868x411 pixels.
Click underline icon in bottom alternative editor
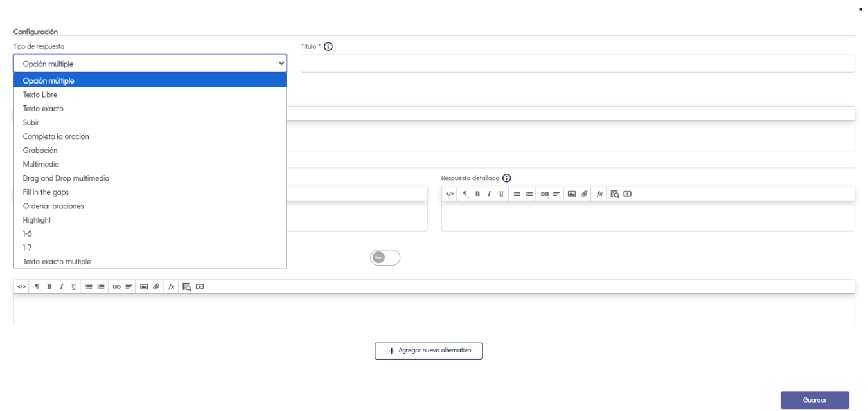coord(73,286)
